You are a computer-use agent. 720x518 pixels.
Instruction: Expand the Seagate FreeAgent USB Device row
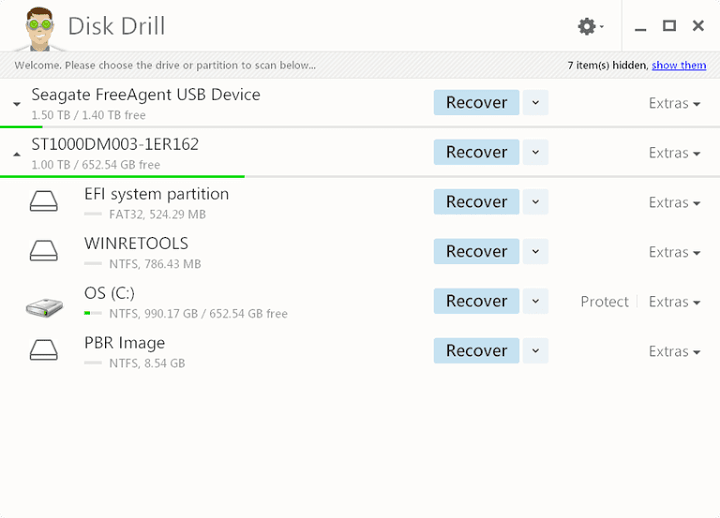(17, 104)
